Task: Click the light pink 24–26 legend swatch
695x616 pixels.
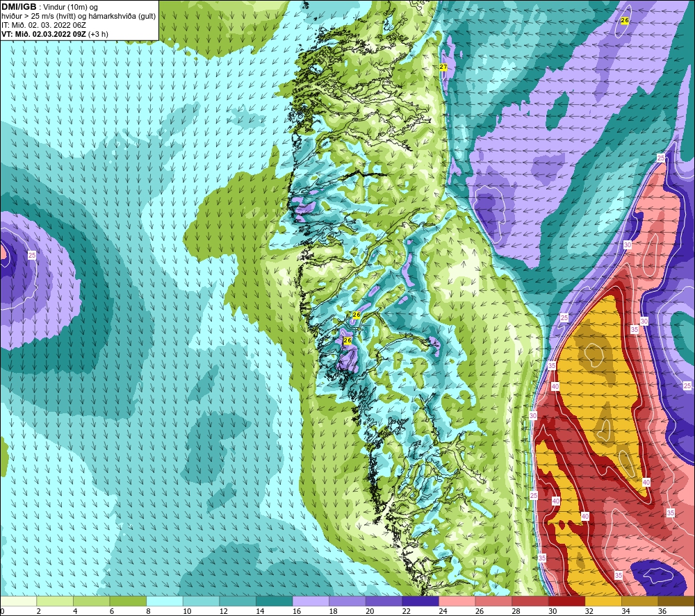Action: pos(457,601)
